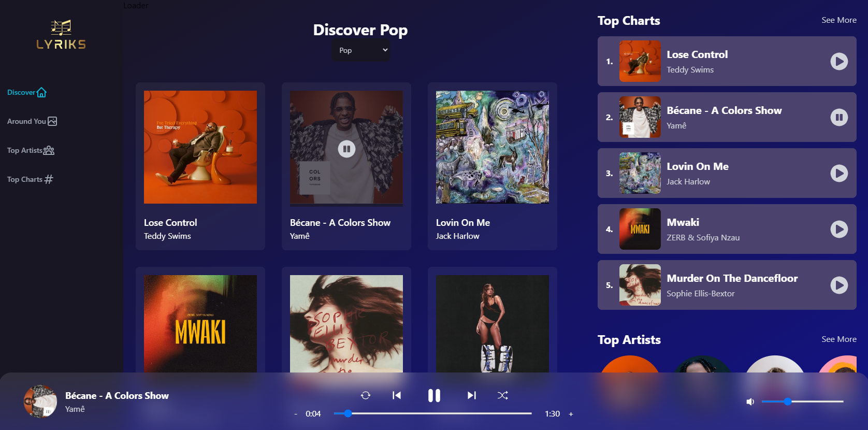
Task: Click the 0:04 elapsed time
Action: pyautogui.click(x=313, y=414)
